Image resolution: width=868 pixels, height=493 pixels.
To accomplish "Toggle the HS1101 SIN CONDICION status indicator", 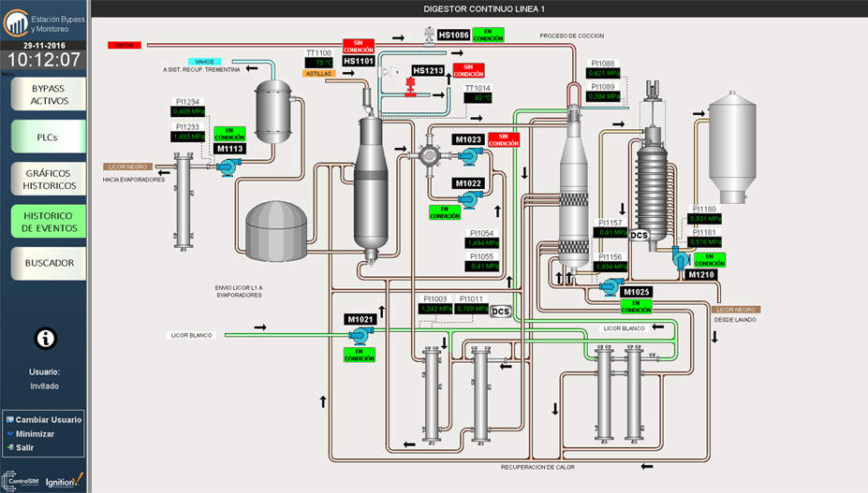I will click(x=358, y=45).
